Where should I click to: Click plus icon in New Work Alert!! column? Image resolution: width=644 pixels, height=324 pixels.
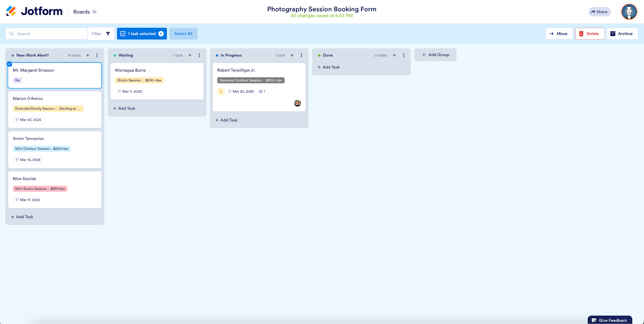pyautogui.click(x=88, y=56)
